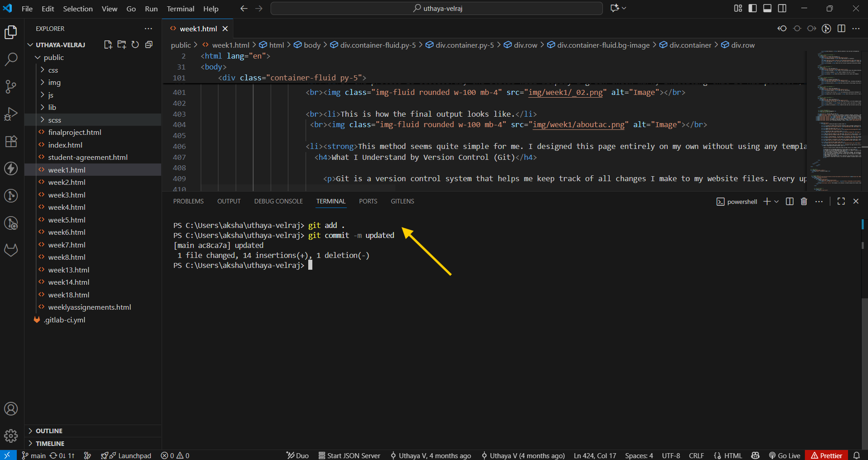868x460 pixels.
Task: Click the CRLF end of line setting
Action: click(x=696, y=455)
